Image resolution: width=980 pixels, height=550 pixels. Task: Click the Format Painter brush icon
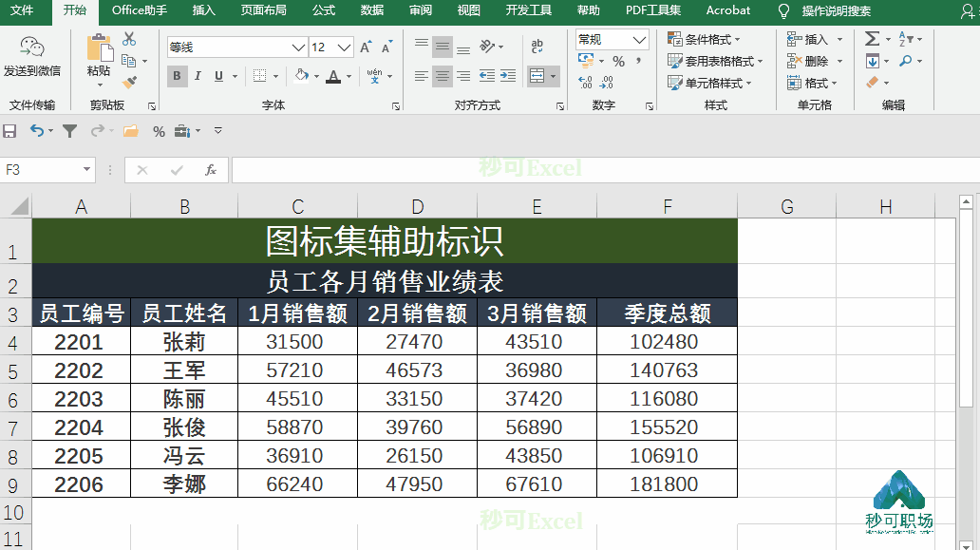[x=129, y=82]
